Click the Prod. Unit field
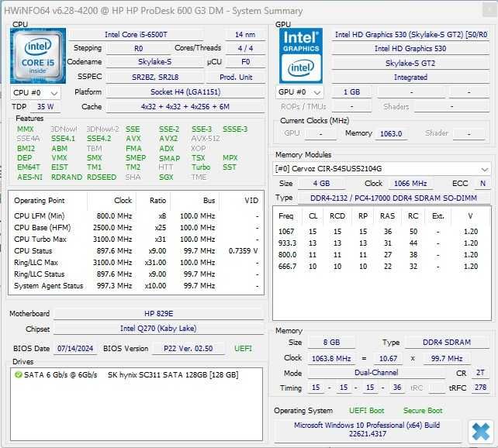The image size is (498, 448). [x=236, y=77]
